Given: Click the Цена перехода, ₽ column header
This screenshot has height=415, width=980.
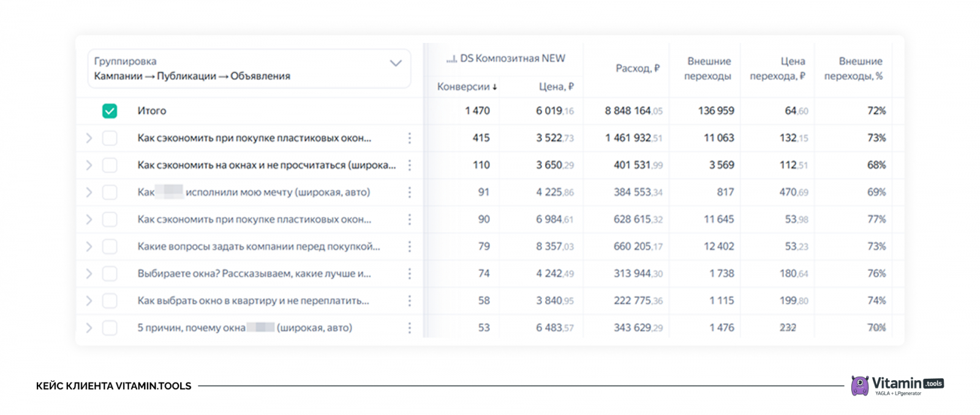Looking at the screenshot, I should click(x=777, y=69).
